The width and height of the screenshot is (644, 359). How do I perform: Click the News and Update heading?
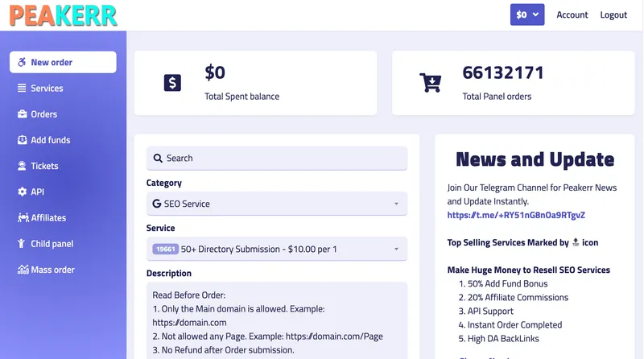[x=535, y=159]
